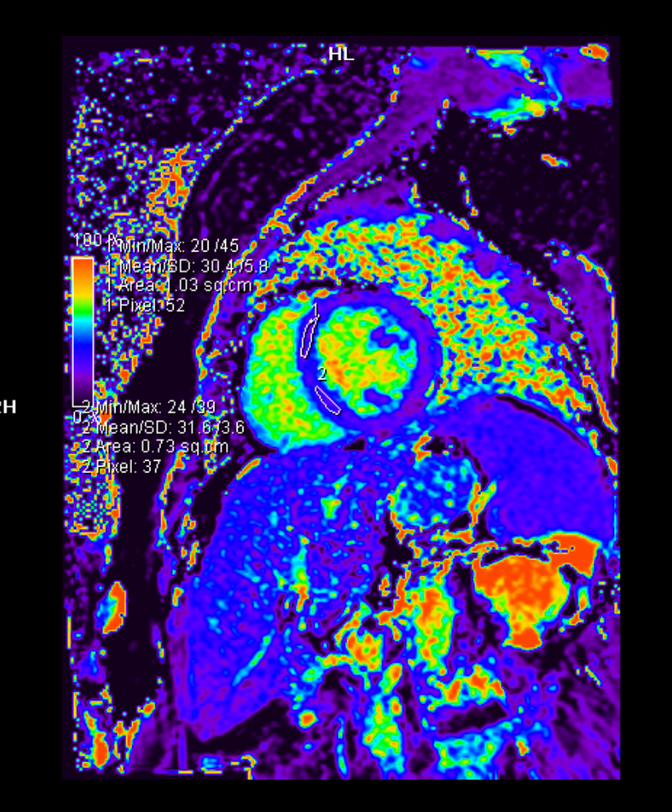Click the number 1 label beside ROI 1
672x812 pixels.
[x=315, y=310]
